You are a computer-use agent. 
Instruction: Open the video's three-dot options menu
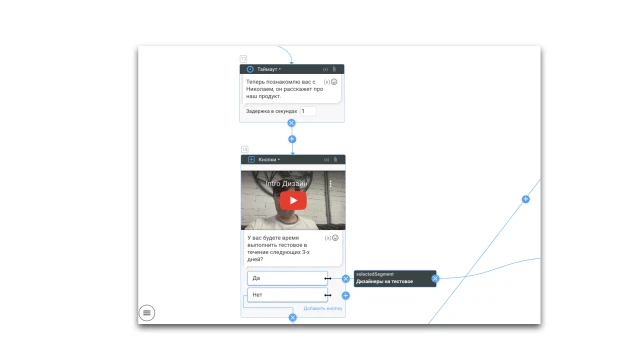click(331, 184)
